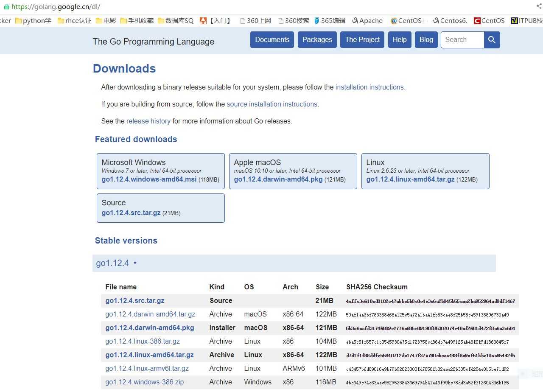Click the Stable versions heading
Image resolution: width=543 pixels, height=392 pixels.
click(126, 241)
